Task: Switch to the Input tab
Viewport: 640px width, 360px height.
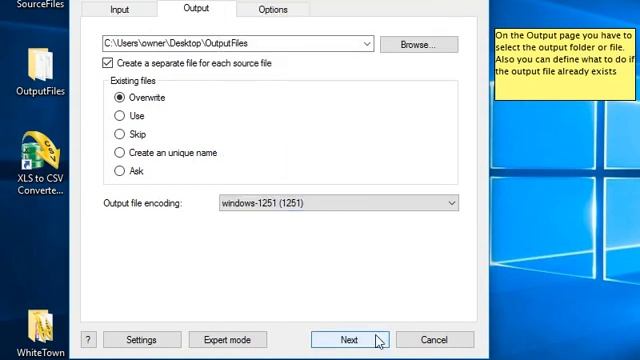Action: pos(119,9)
